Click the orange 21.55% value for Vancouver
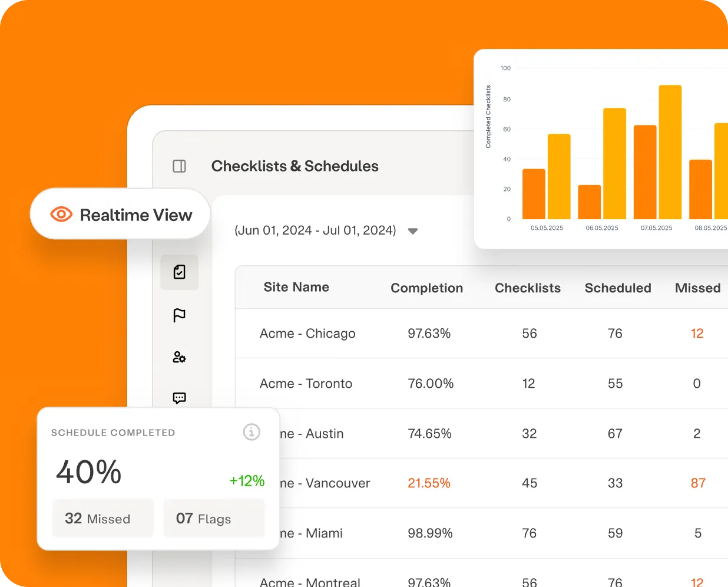 tap(429, 483)
